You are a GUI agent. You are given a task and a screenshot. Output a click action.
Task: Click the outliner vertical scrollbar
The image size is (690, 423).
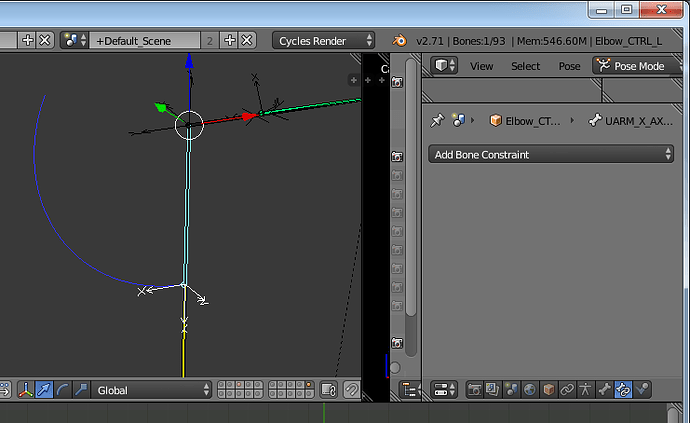coord(411,188)
